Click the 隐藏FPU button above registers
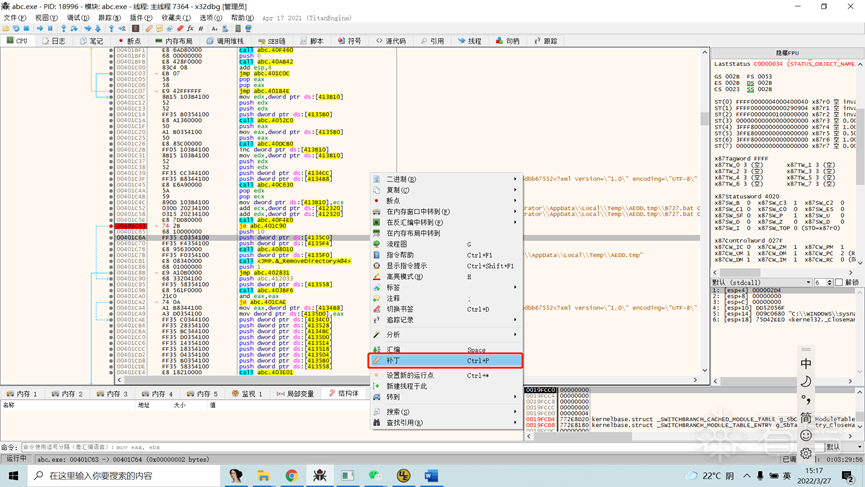 tap(787, 52)
